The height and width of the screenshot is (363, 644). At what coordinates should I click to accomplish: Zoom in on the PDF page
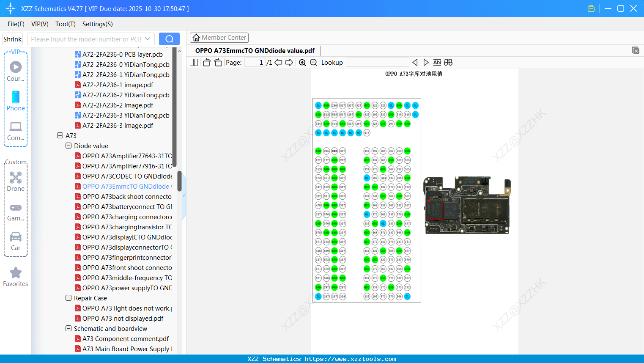302,62
